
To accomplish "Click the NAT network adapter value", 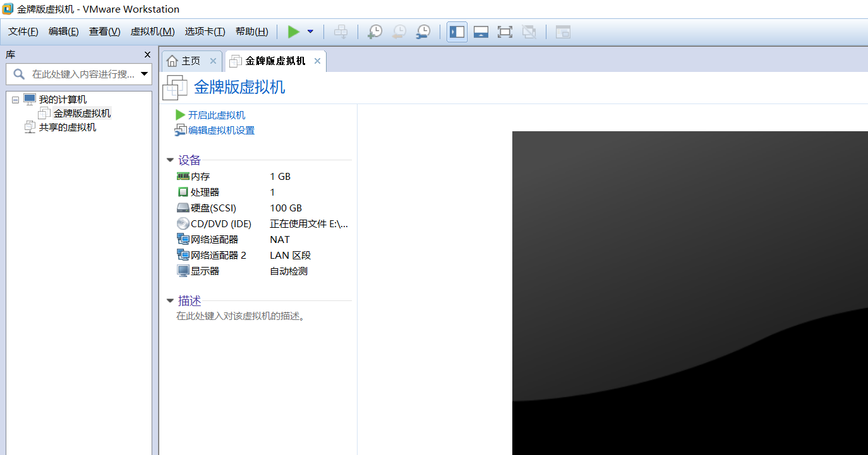I will pos(280,240).
